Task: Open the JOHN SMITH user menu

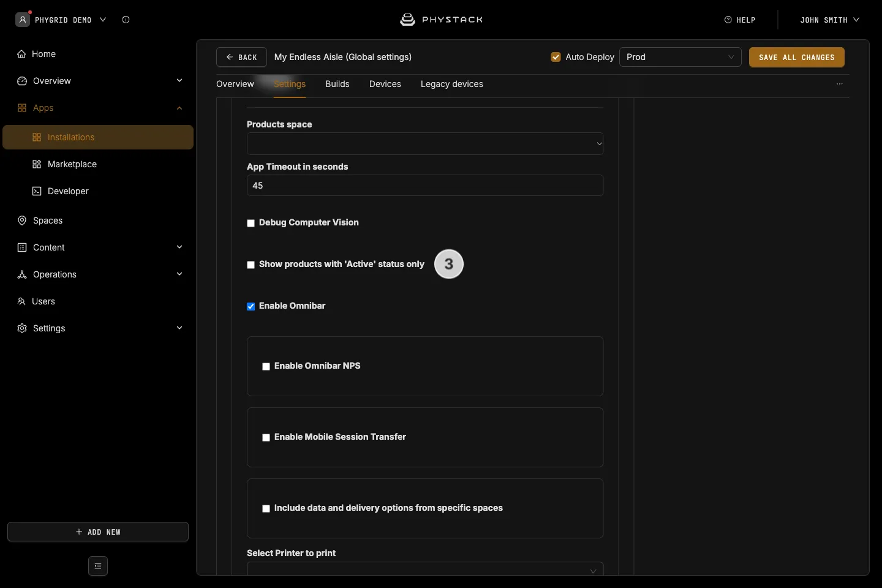Action: tap(829, 20)
